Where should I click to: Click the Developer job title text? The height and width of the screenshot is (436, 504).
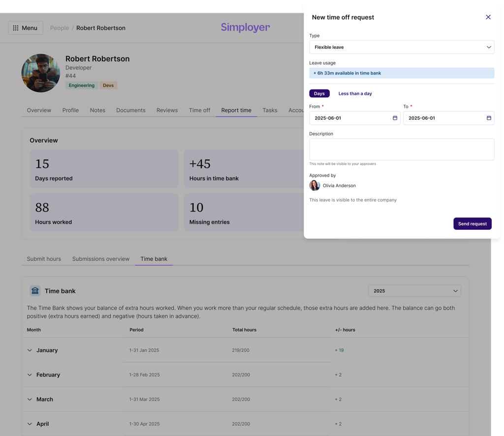[78, 67]
